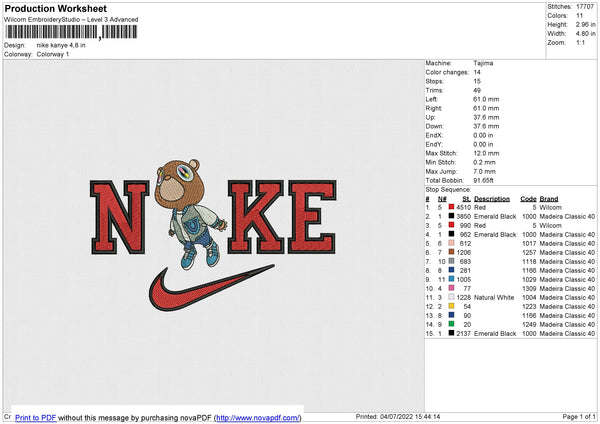The image size is (600, 424).
Task: Select the pink swatch with code 1017
Action: (x=451, y=243)
